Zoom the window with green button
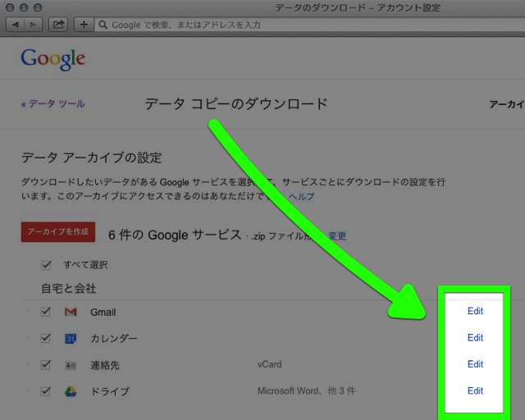525x420 pixels. pos(39,7)
